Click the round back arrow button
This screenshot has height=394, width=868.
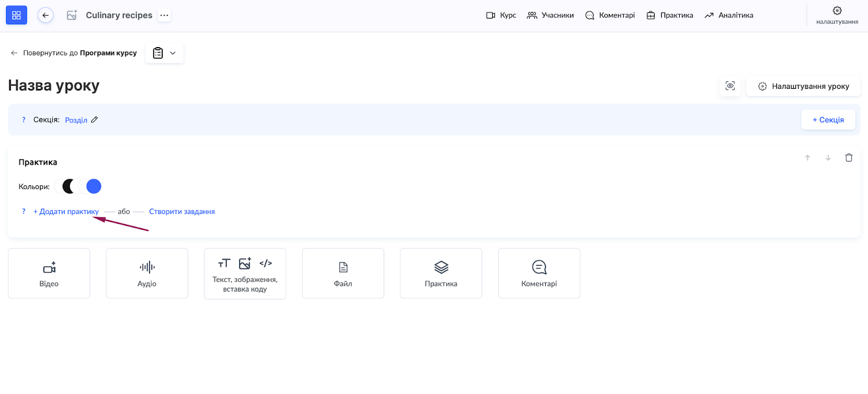tap(46, 15)
